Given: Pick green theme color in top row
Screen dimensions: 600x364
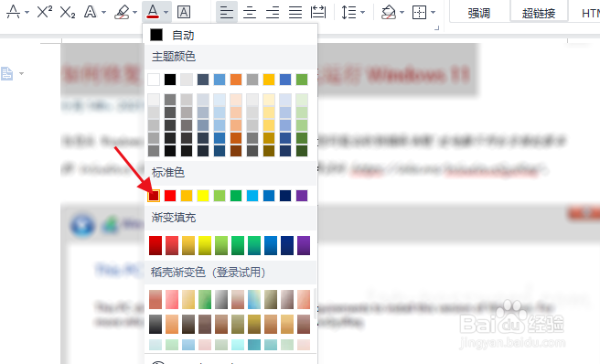Looking at the screenshot, I should point(302,80).
